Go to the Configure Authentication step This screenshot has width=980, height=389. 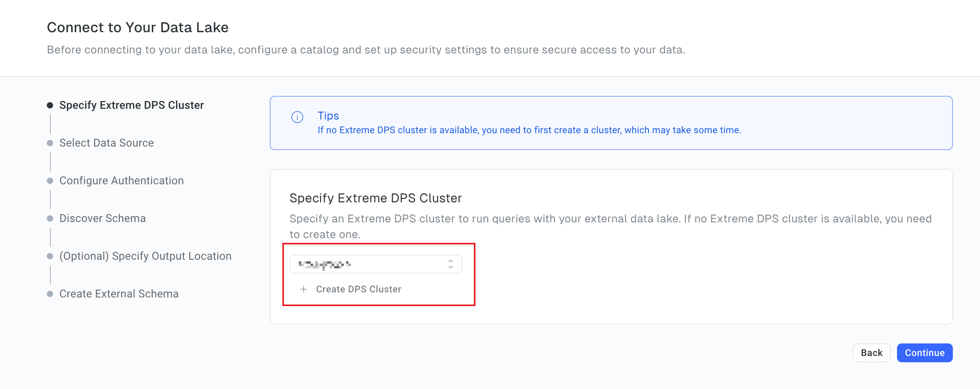[122, 181]
